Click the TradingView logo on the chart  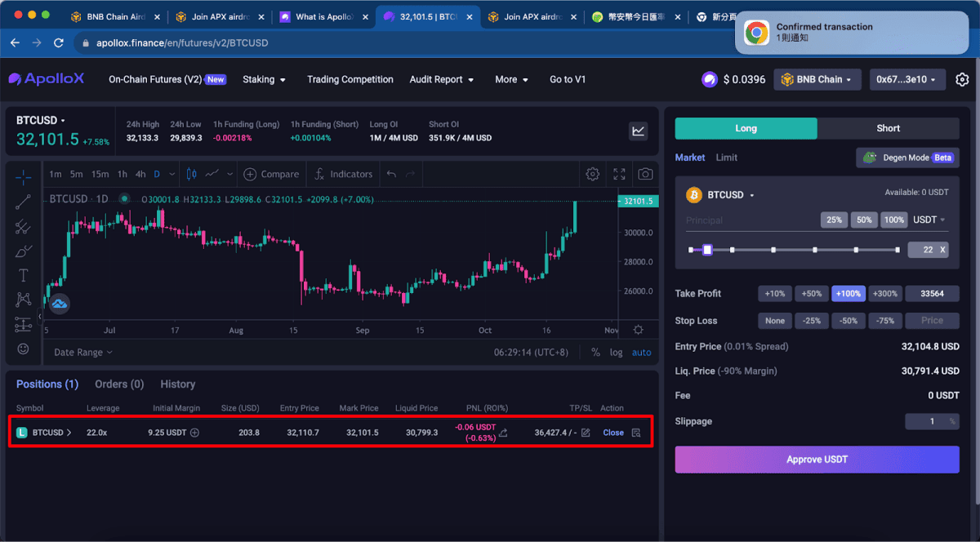tap(59, 304)
